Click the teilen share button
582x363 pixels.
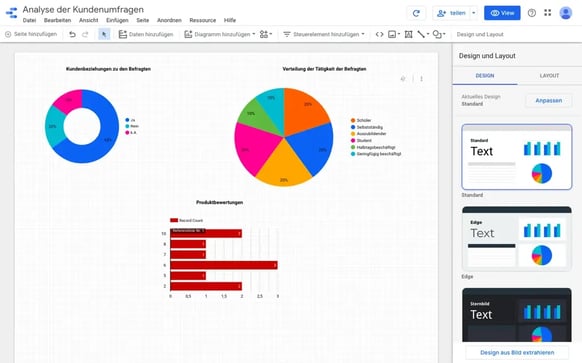(452, 13)
